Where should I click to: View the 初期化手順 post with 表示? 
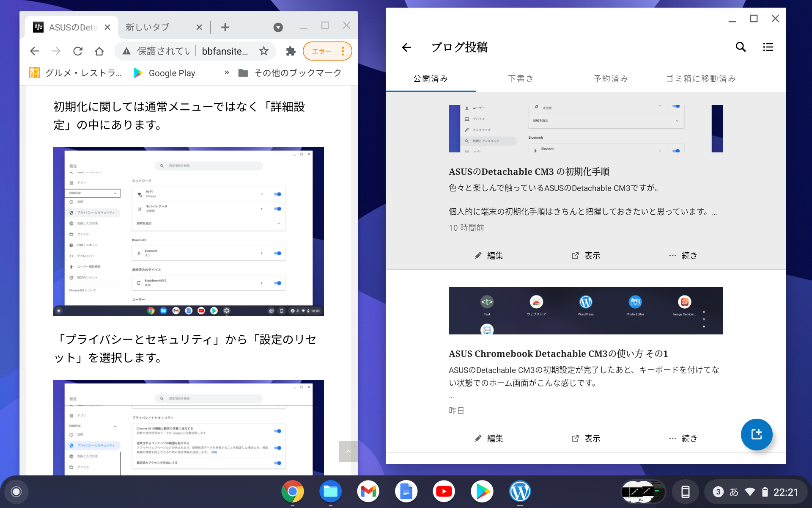586,256
